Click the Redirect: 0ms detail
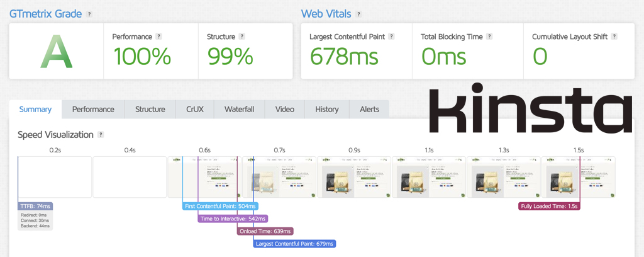644x257 pixels. click(x=34, y=215)
